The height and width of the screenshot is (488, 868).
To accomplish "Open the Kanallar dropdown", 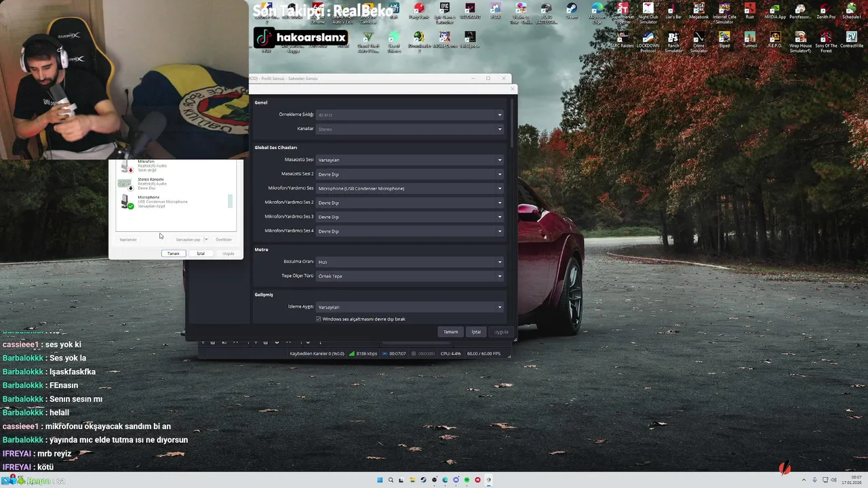I will (x=410, y=129).
